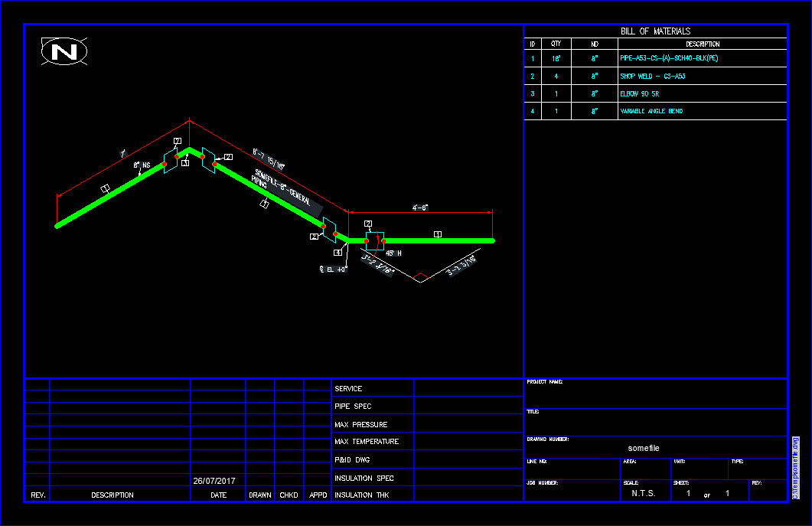
Task: Click the 8'-7 15/16" dimension text
Action: click(x=269, y=158)
